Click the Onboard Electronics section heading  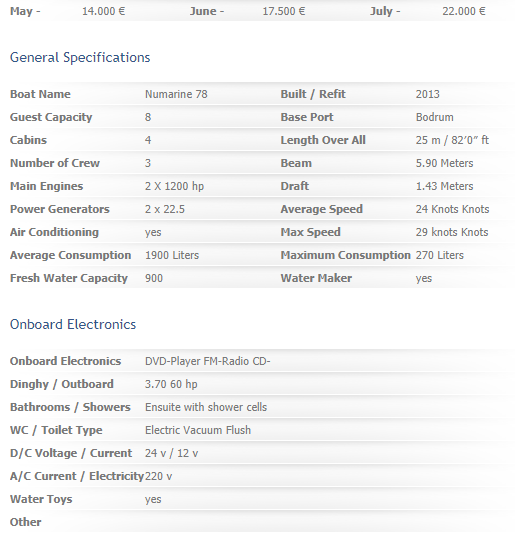[73, 324]
